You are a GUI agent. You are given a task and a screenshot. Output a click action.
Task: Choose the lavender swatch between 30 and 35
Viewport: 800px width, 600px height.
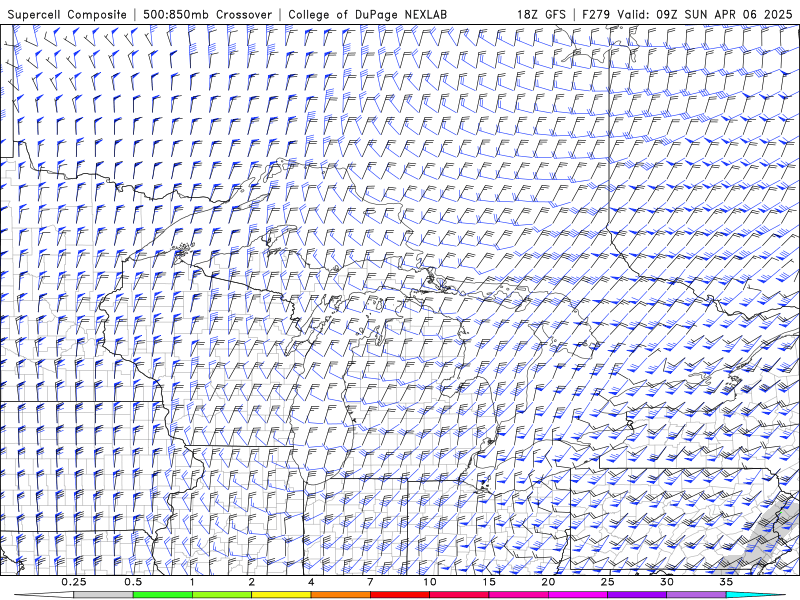click(696, 595)
